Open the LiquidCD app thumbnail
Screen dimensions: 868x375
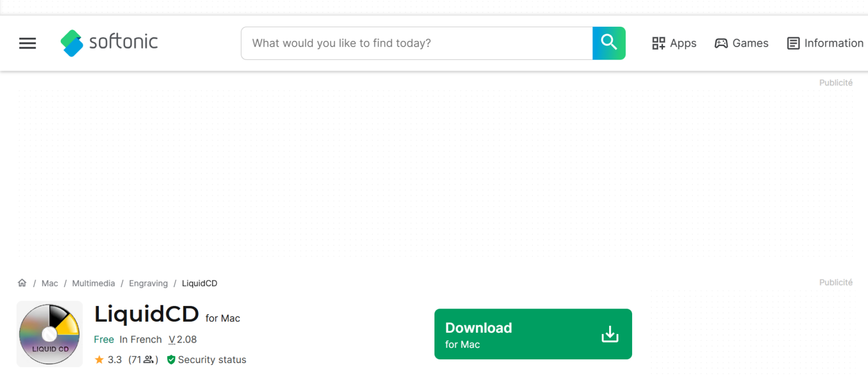click(x=50, y=334)
